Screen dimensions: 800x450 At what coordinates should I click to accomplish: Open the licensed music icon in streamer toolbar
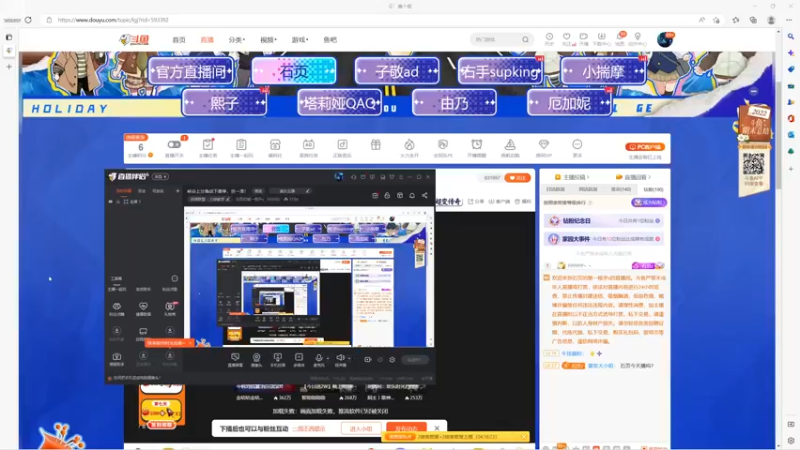point(342,145)
